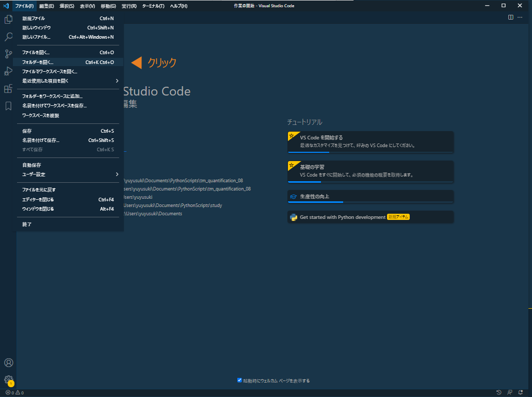This screenshot has height=397, width=532.
Task: Open the Manage gear icon
Action: tap(8, 379)
